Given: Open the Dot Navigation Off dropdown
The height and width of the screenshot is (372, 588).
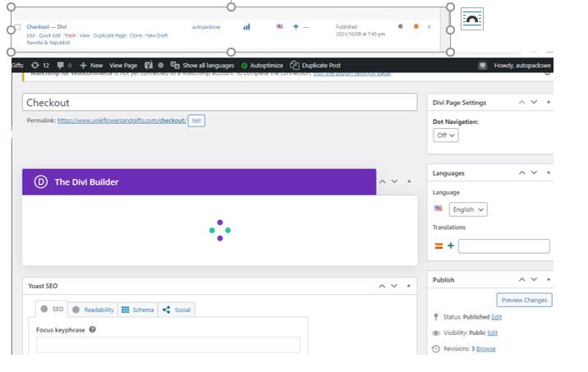Looking at the screenshot, I should point(445,135).
